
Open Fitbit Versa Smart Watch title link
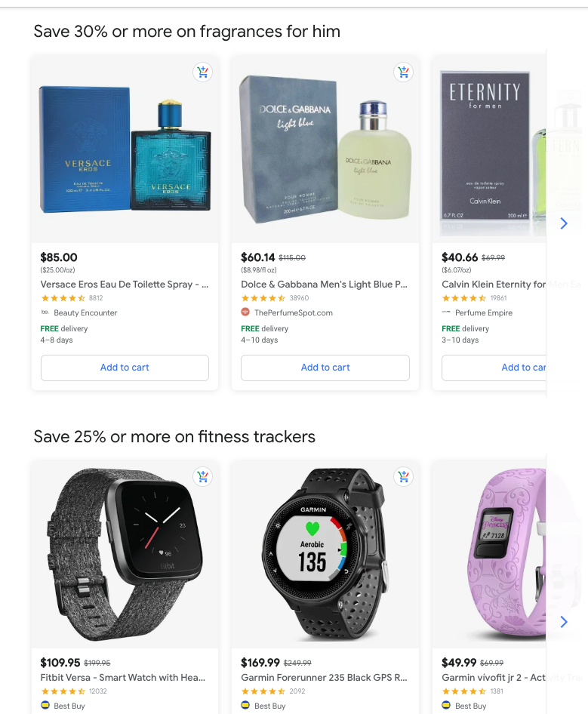[123, 678]
